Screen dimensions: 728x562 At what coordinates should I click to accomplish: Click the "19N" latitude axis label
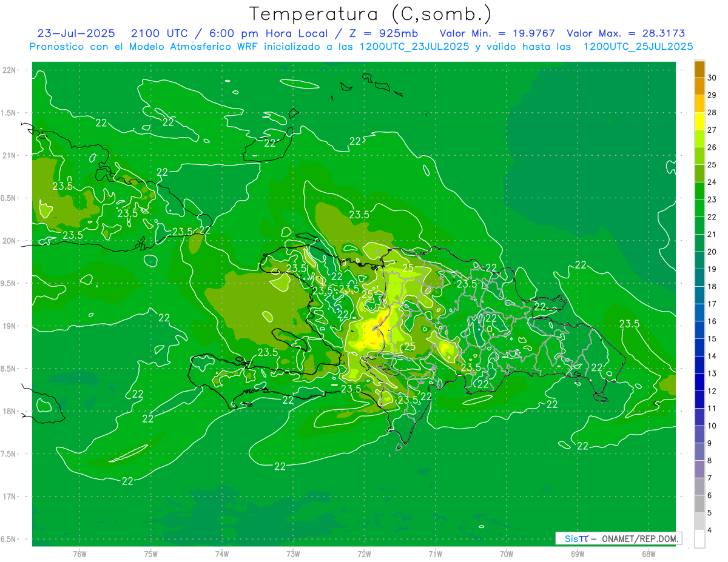(10, 326)
